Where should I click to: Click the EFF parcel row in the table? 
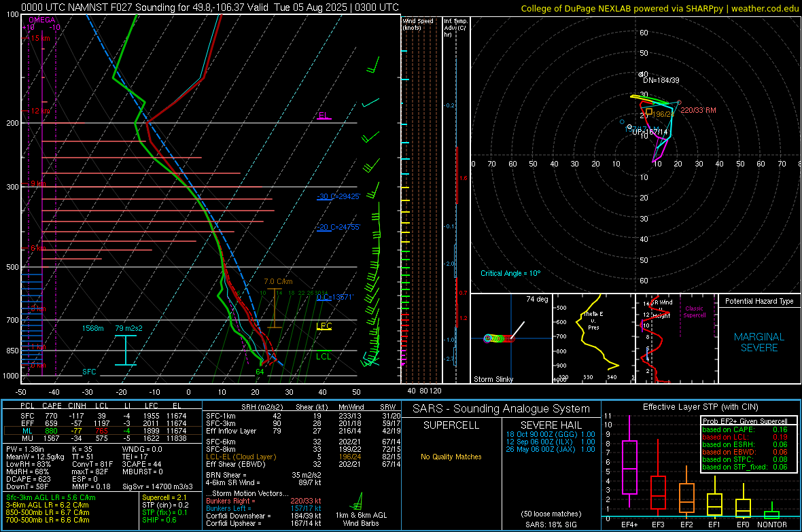[103, 423]
